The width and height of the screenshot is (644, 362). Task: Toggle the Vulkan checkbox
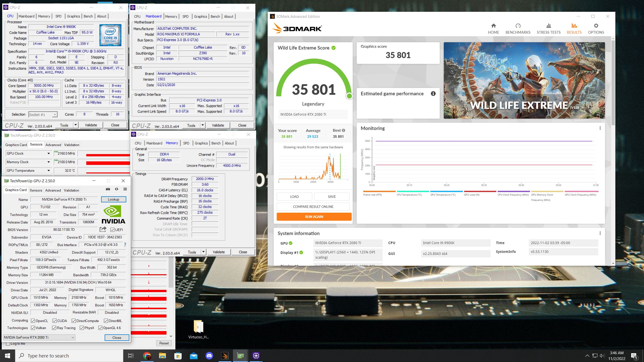33,328
